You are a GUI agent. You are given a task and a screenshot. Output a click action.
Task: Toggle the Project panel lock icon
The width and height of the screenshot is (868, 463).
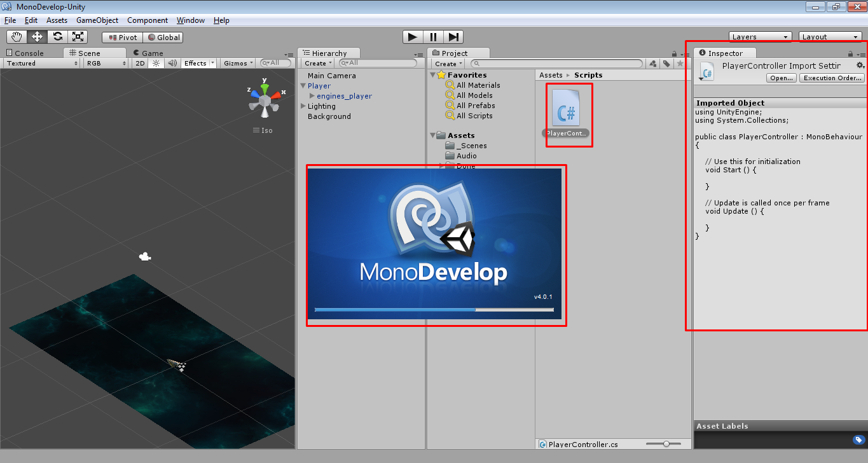[x=674, y=55]
